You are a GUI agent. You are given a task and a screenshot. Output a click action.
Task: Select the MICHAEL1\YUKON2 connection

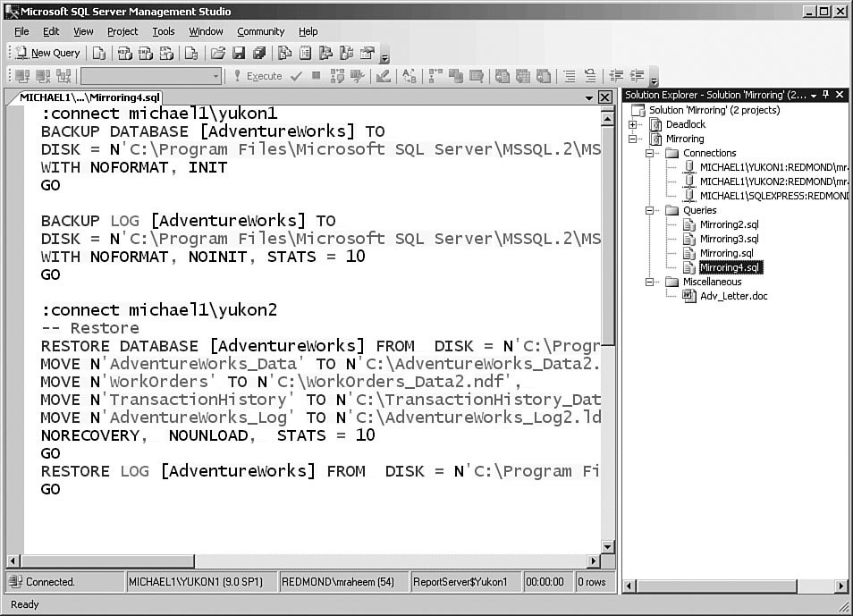773,181
